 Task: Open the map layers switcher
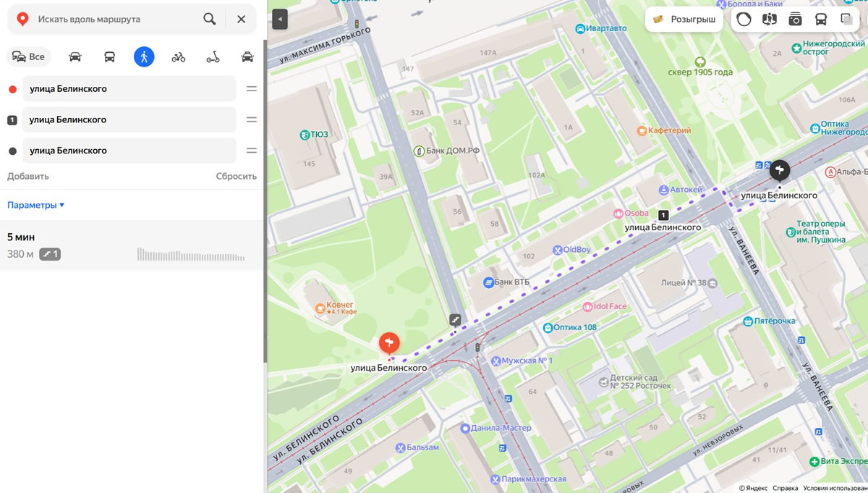pyautogui.click(x=846, y=20)
